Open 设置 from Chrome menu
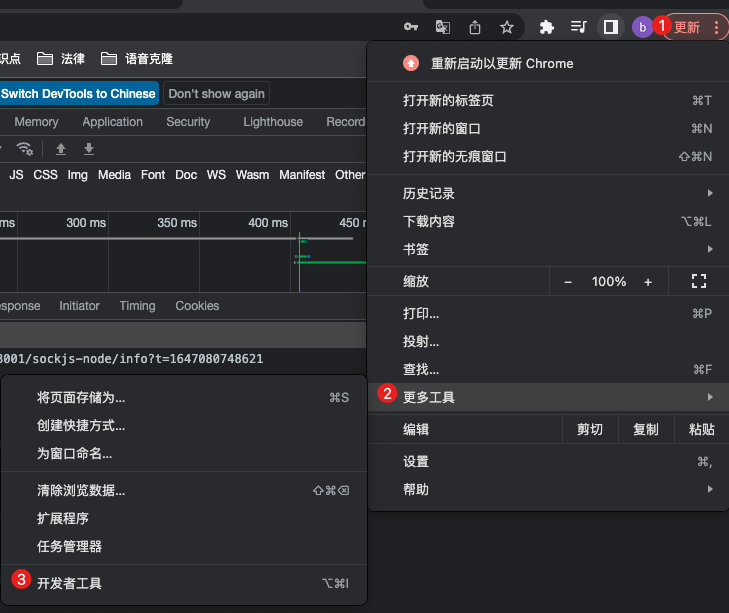 [548, 461]
